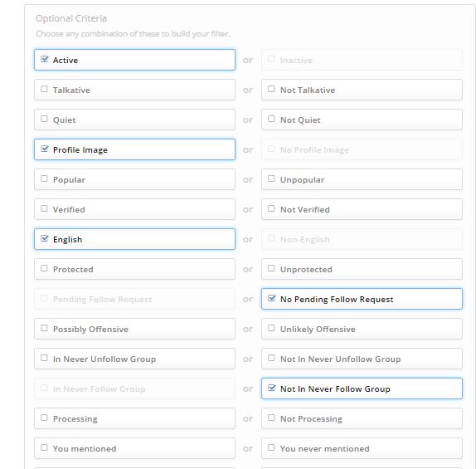
Task: Check the You mentioned option
Action: (44, 447)
